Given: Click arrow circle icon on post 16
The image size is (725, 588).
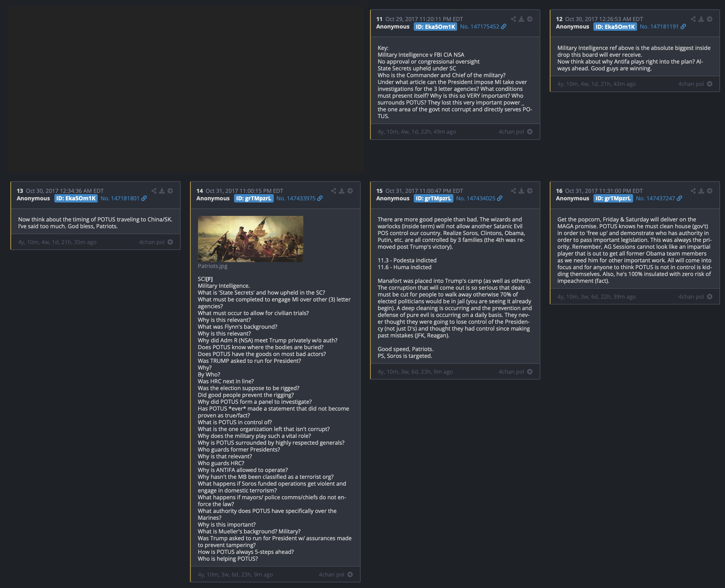Looking at the screenshot, I should [709, 191].
